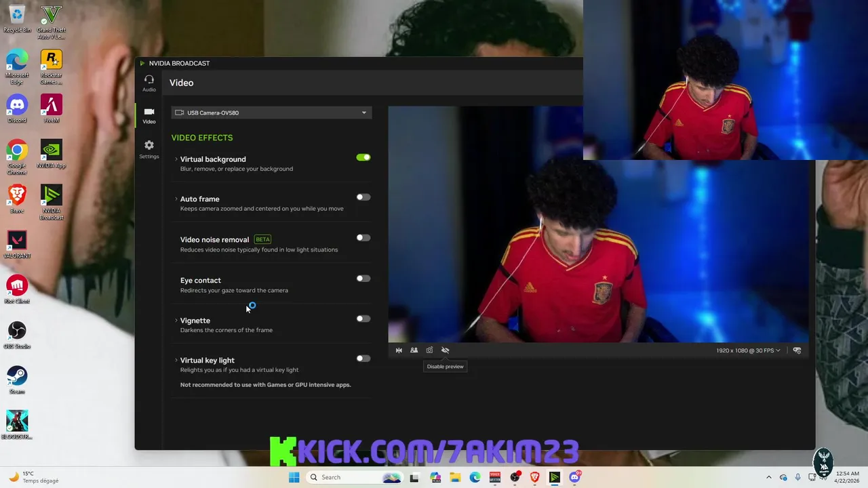
Task: Open the weather widget showing 15°C
Action: pyautogui.click(x=34, y=477)
